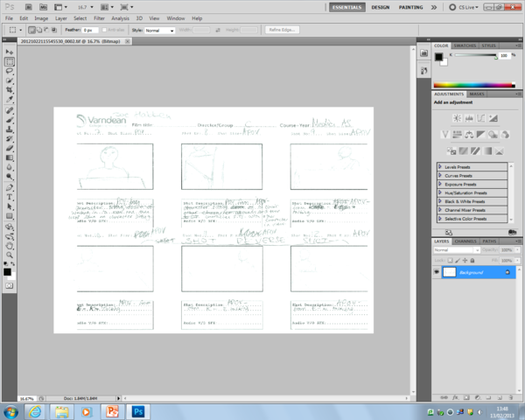Select the Lasso tool
This screenshot has height=420, width=525.
(x=10, y=71)
